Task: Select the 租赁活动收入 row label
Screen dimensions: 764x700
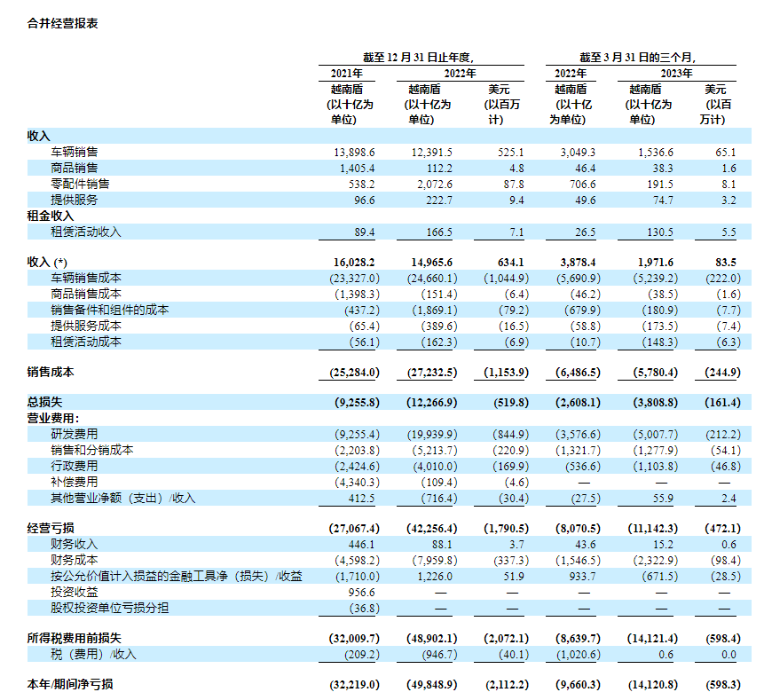Action: point(86,232)
